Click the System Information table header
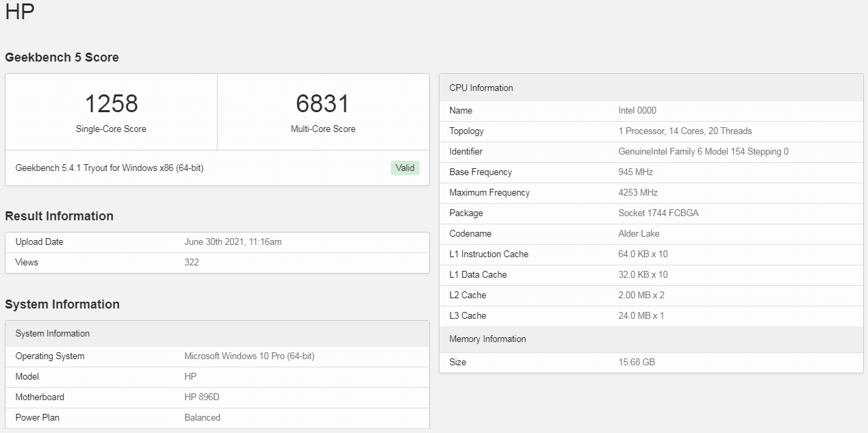This screenshot has height=433, width=868. coord(217,334)
